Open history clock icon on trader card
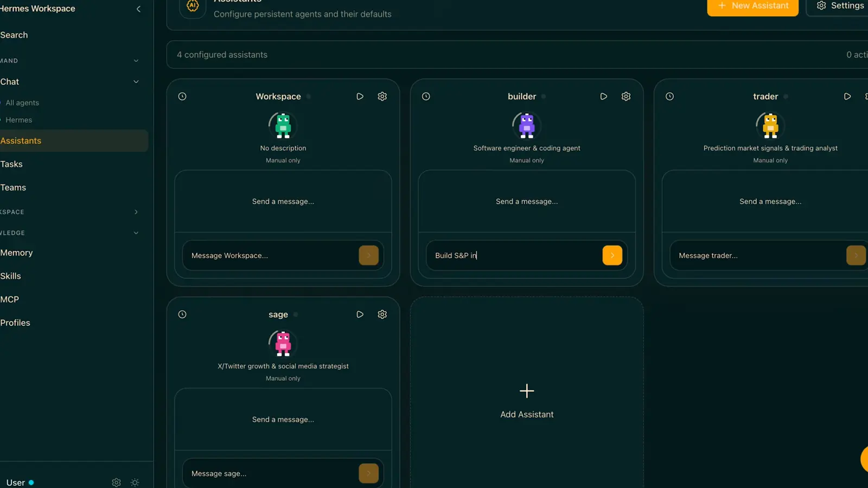 coord(670,97)
